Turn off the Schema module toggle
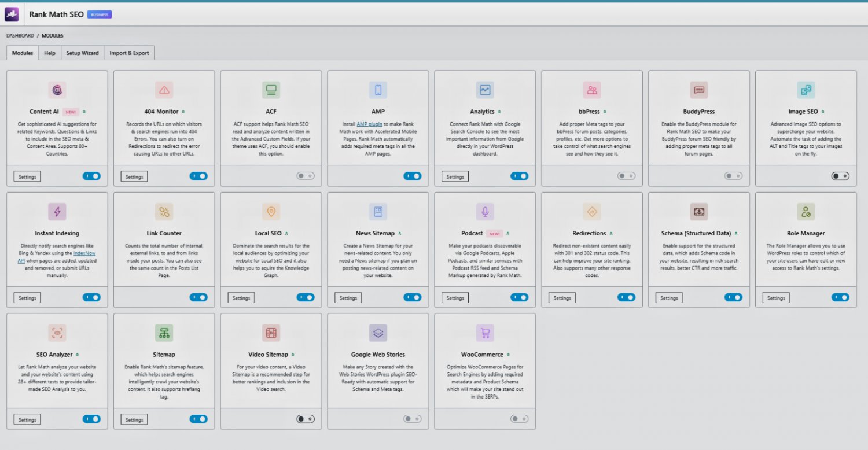The width and height of the screenshot is (868, 450). [733, 297]
